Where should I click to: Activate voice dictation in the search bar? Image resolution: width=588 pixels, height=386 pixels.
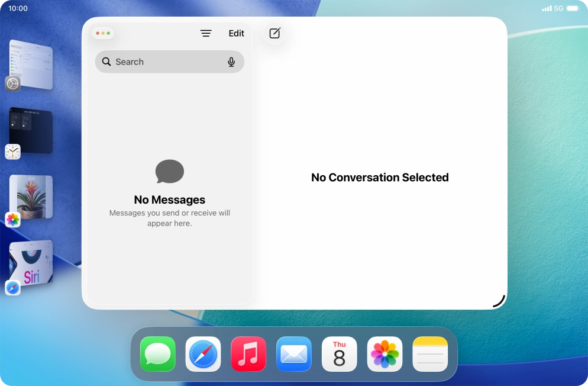click(231, 62)
